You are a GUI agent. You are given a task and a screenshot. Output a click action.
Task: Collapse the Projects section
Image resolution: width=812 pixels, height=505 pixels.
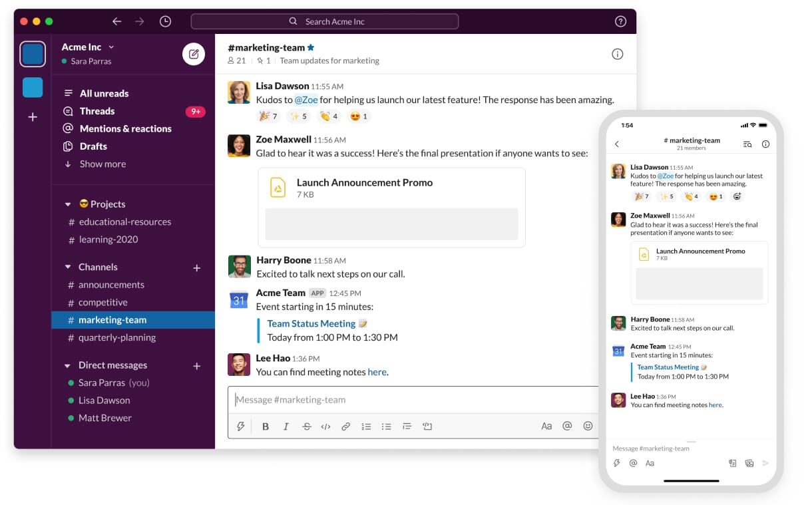pos(68,204)
